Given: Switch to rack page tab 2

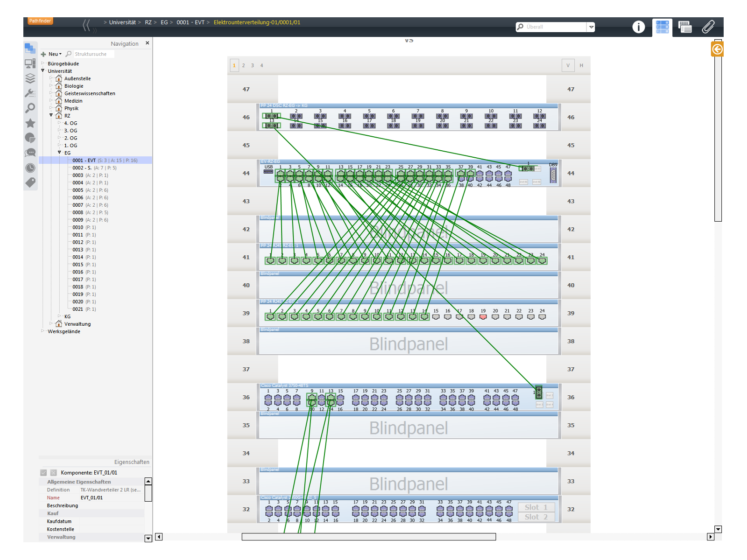Looking at the screenshot, I should click(243, 65).
